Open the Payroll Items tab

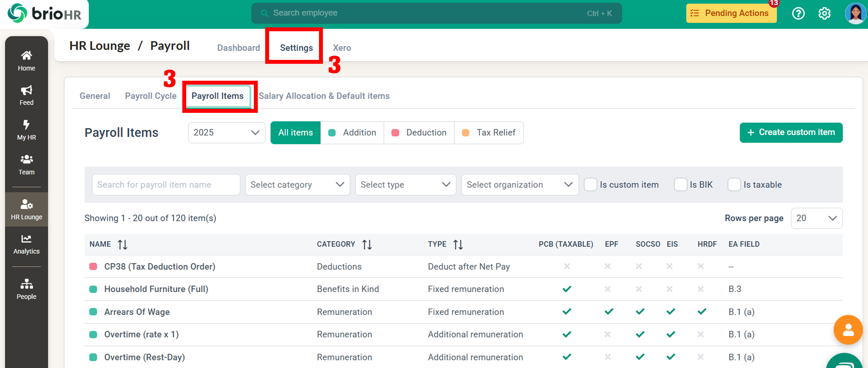pyautogui.click(x=217, y=96)
